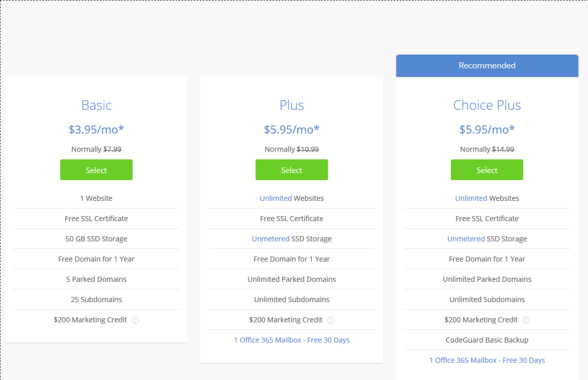Select the Choice Plus hosting plan
The image size is (588, 380).
click(x=487, y=170)
